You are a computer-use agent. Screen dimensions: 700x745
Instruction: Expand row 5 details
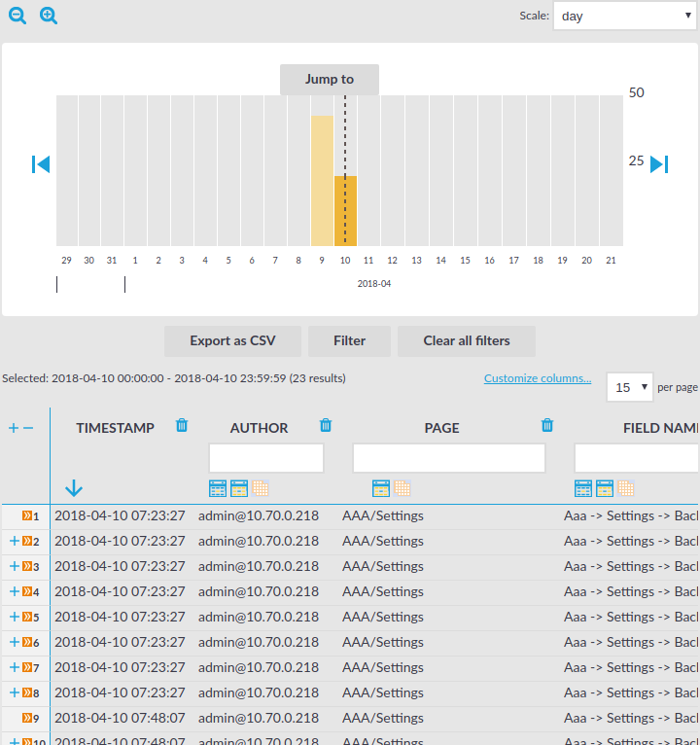pos(15,617)
